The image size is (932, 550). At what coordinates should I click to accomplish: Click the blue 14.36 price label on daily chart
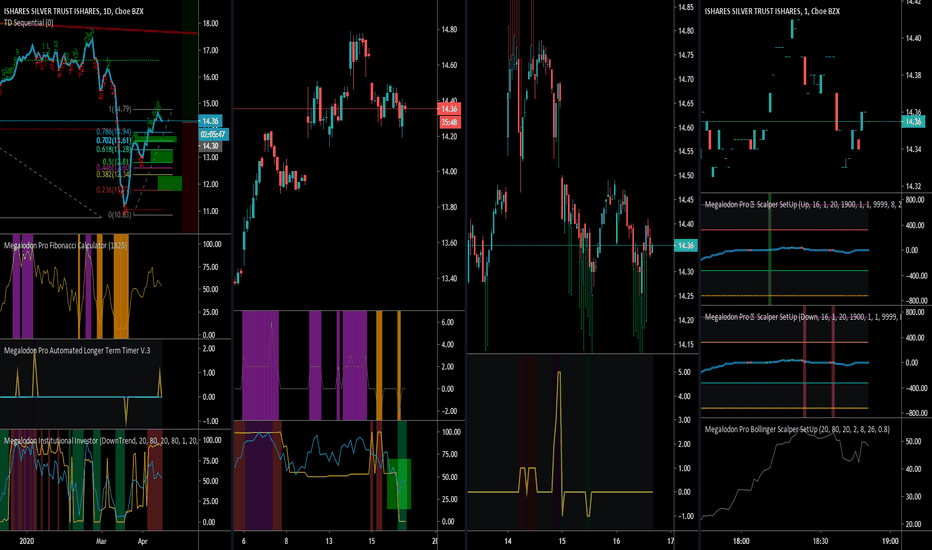coord(210,121)
